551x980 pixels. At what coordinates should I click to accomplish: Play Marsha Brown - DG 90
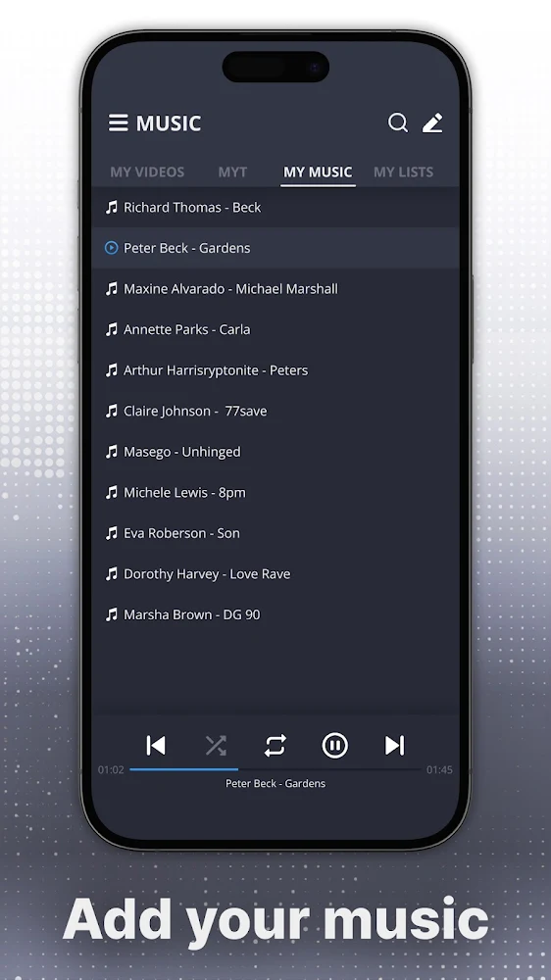(x=275, y=614)
